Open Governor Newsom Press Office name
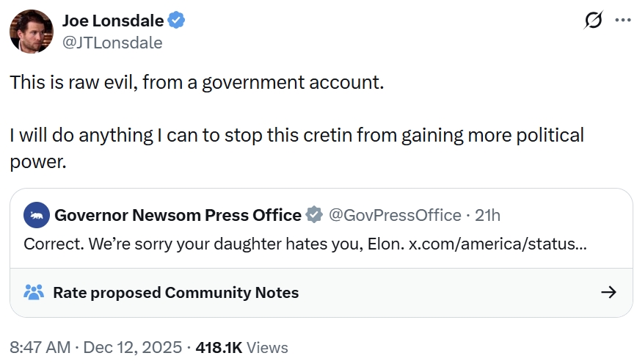This screenshot has height=364, width=637. tap(178, 215)
